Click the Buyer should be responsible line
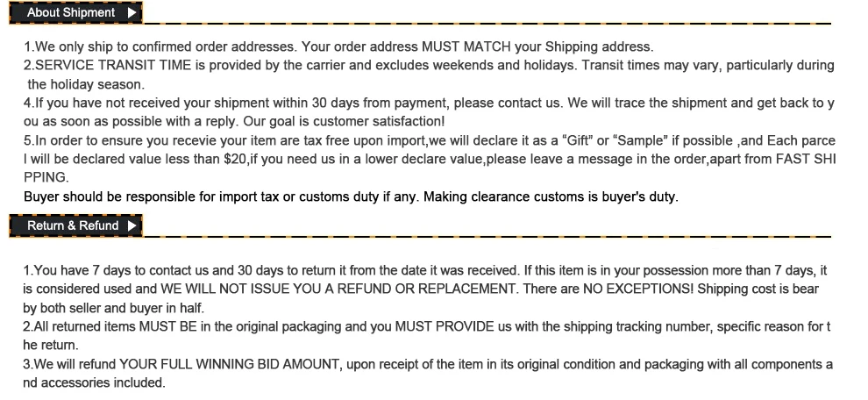This screenshot has width=868, height=400. 351,196
